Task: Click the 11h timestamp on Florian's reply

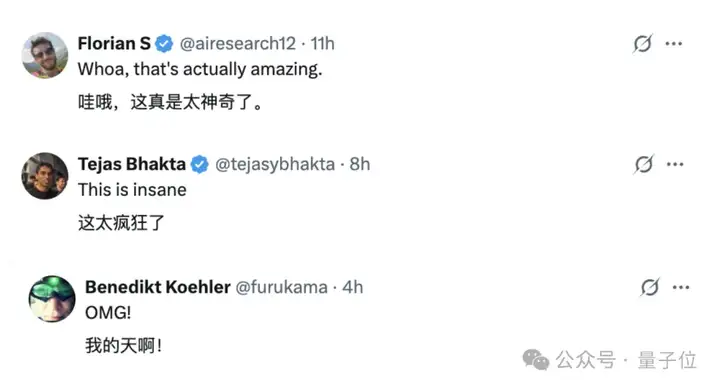Action: click(323, 44)
